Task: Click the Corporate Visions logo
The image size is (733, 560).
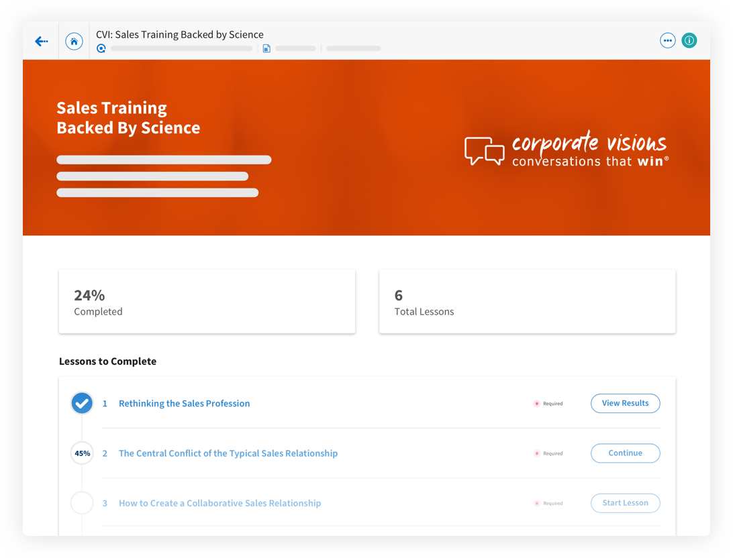Action: (x=567, y=150)
